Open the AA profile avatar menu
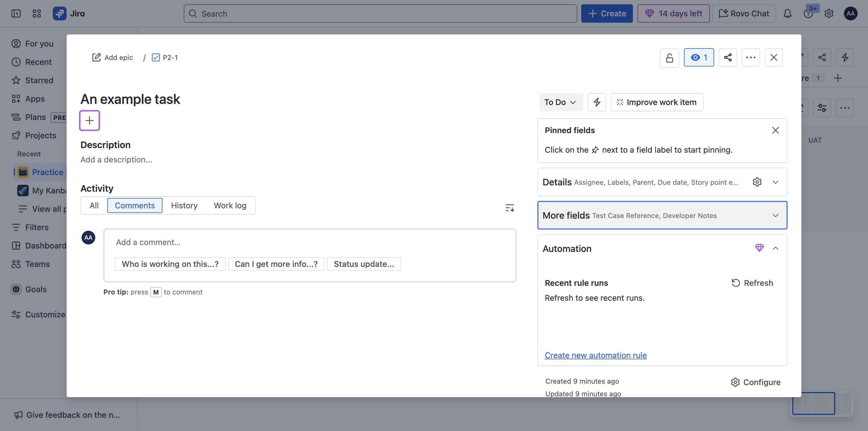The height and width of the screenshot is (431, 868). point(850,13)
